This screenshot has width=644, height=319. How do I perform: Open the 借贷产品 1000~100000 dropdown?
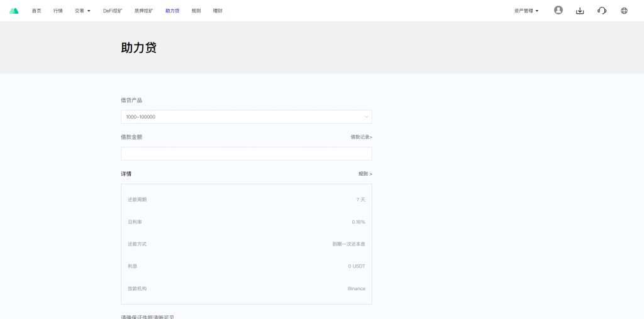click(246, 117)
